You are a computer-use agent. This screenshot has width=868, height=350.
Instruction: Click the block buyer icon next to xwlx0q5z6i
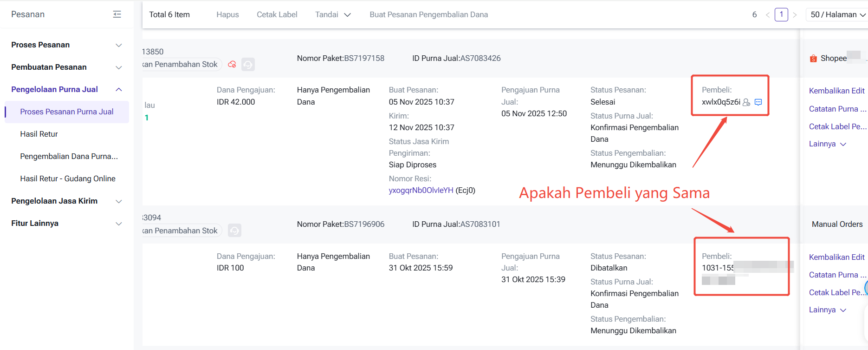click(x=746, y=102)
